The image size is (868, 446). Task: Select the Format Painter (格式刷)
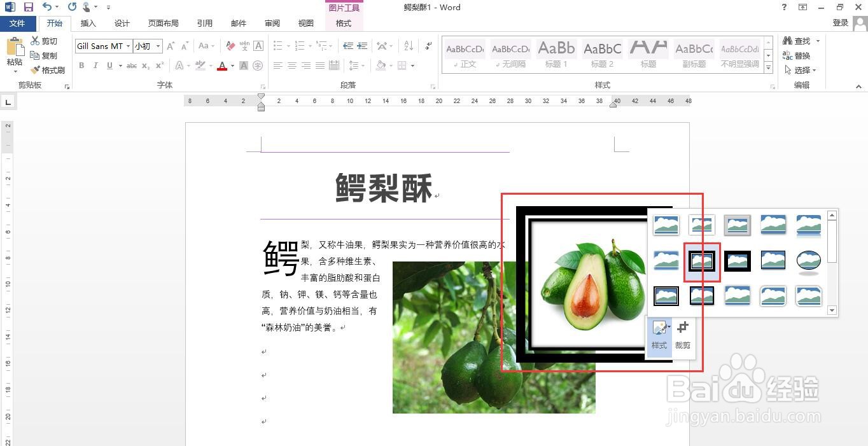click(48, 70)
